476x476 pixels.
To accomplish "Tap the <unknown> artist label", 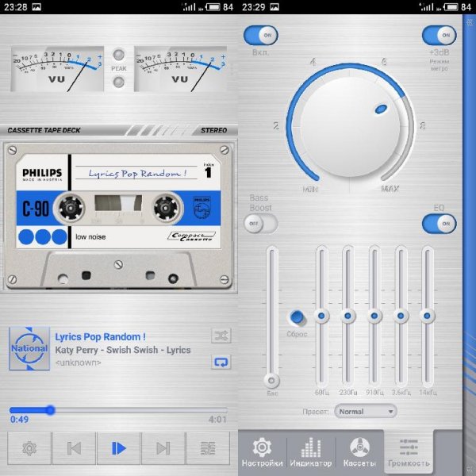I will (79, 363).
